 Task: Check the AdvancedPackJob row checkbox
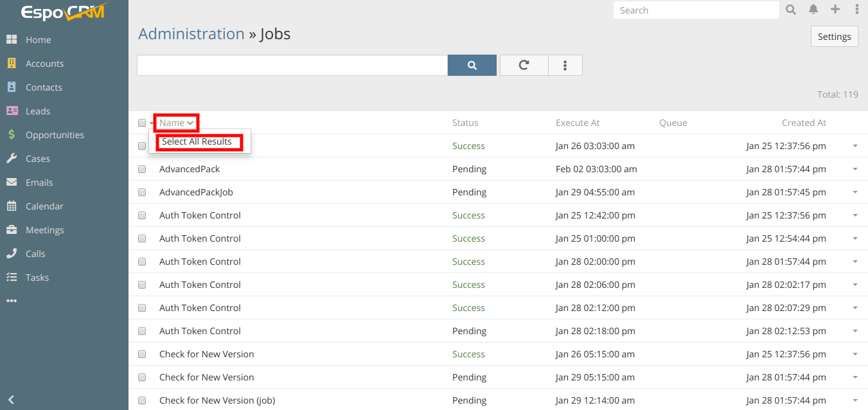tap(142, 192)
